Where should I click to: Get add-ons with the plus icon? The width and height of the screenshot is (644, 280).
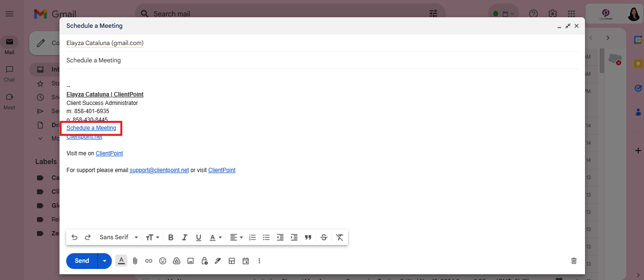point(638,151)
